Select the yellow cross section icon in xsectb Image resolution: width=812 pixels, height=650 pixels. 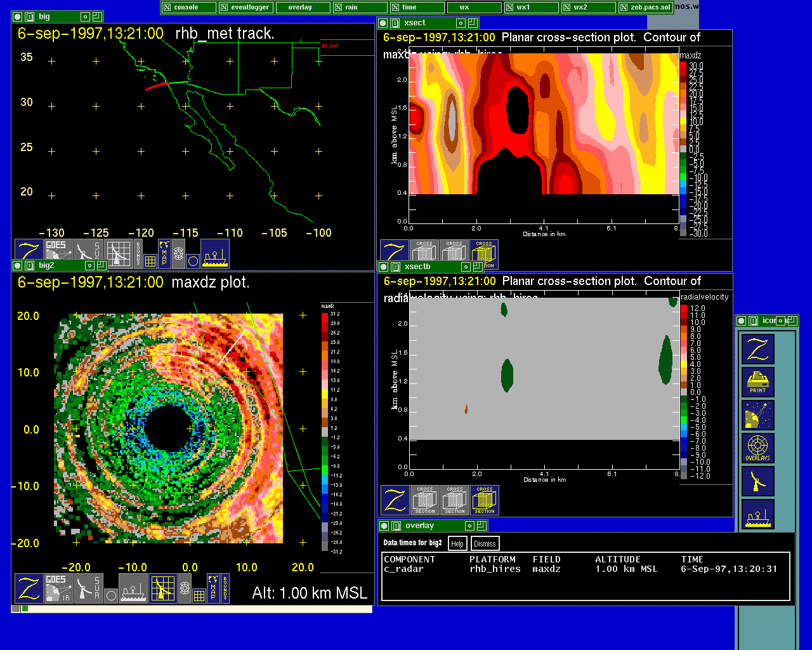(485, 500)
